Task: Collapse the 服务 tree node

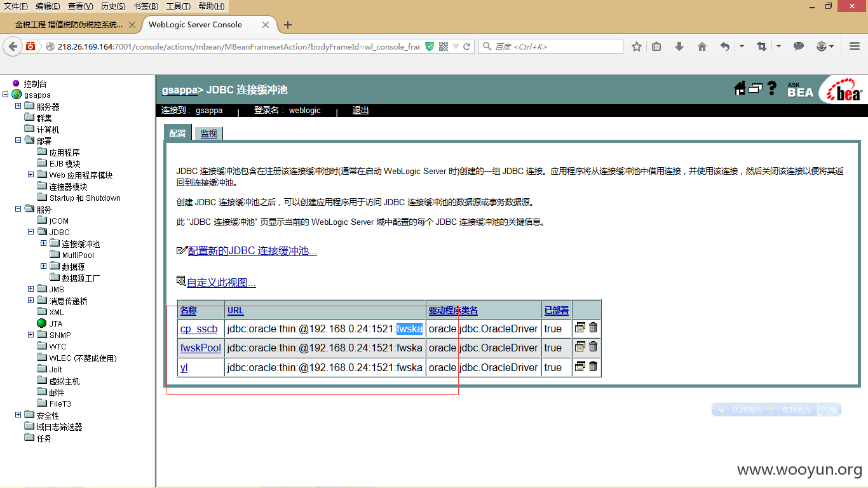Action: (18, 209)
